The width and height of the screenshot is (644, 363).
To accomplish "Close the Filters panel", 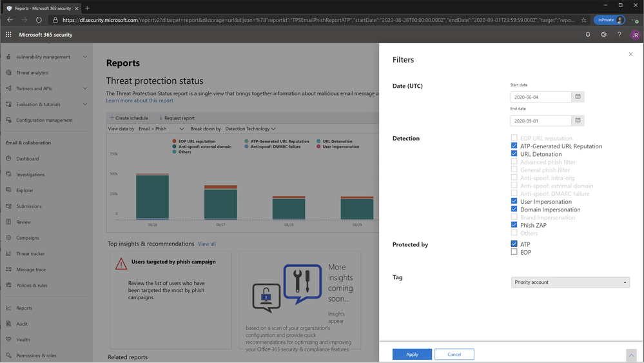I will [630, 54].
